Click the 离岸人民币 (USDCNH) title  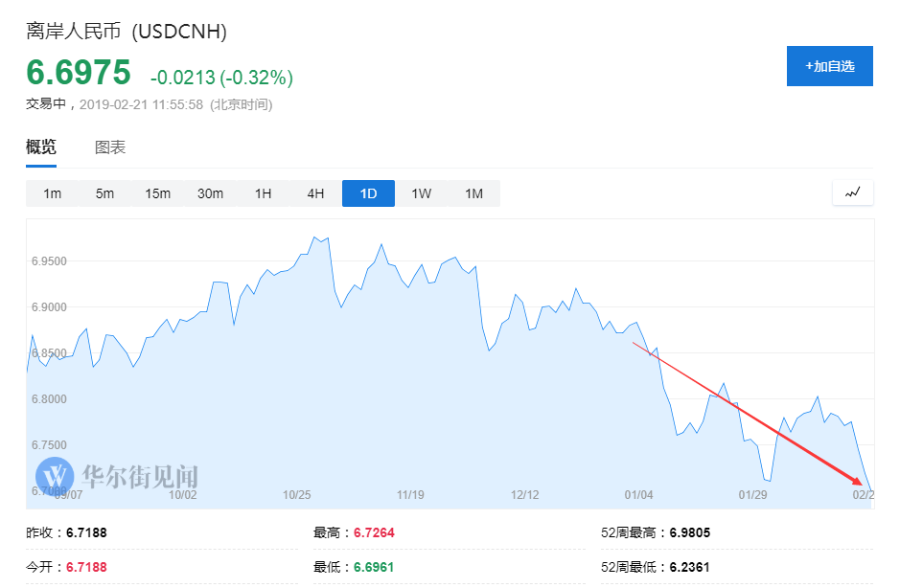click(127, 32)
